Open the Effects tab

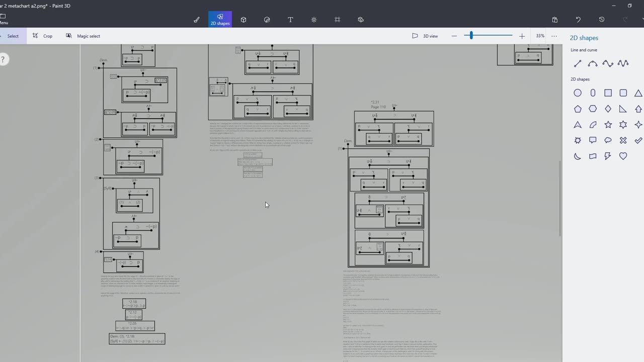(314, 20)
